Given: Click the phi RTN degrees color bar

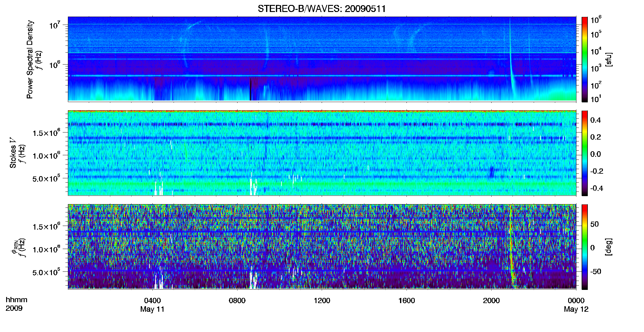Looking at the screenshot, I should pyautogui.click(x=585, y=247).
